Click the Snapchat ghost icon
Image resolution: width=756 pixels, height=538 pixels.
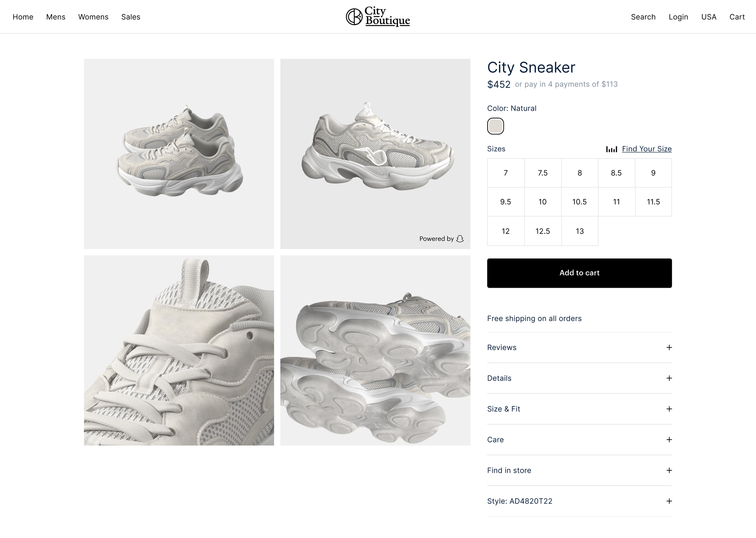(460, 239)
